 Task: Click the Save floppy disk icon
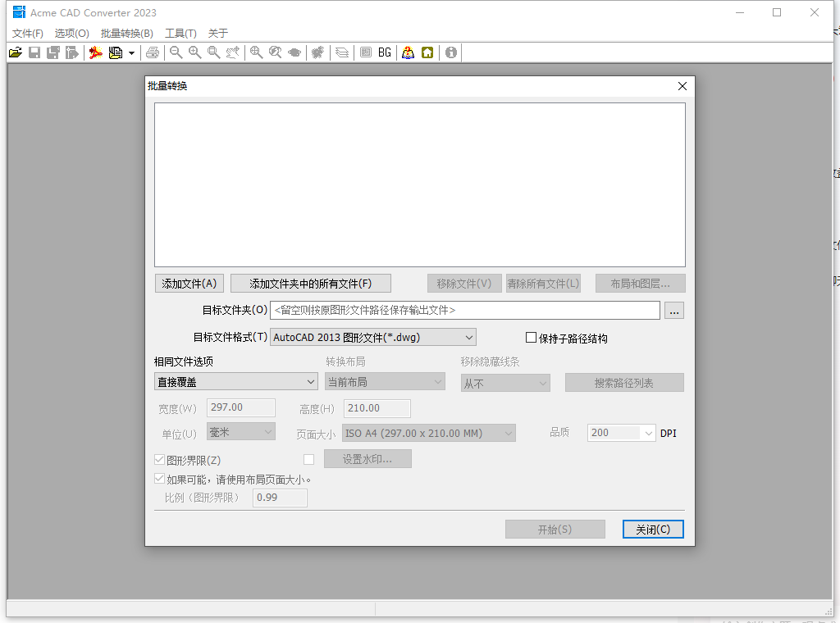coord(34,52)
